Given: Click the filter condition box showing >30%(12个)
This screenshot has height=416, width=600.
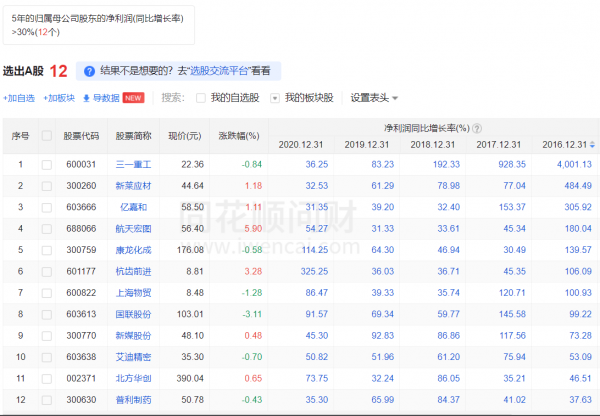Looking at the screenshot, I should (99, 25).
